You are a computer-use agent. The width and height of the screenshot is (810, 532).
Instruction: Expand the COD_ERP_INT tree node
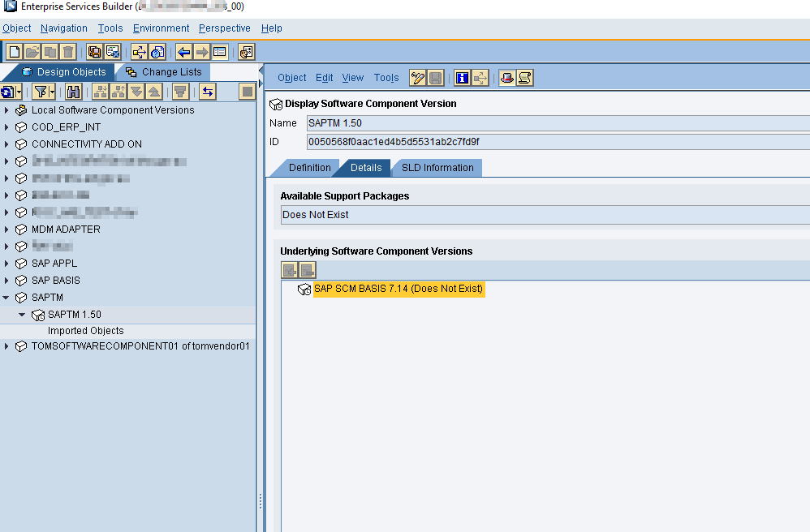6,127
